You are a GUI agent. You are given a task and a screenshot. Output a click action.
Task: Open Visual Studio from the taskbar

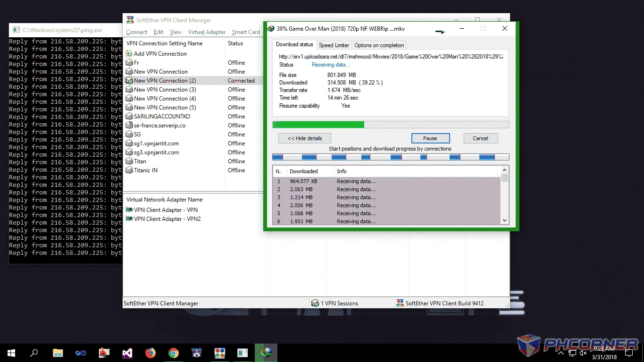coord(127,353)
